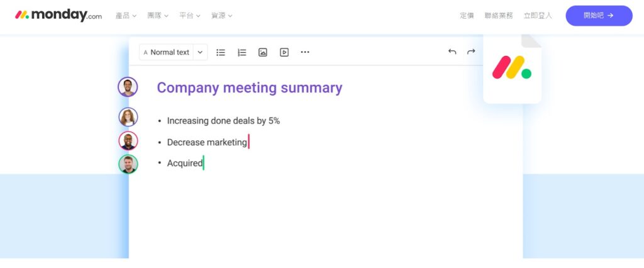The height and width of the screenshot is (268, 644).
Task: Click the 開始吧 get started button
Action: pyautogui.click(x=599, y=16)
